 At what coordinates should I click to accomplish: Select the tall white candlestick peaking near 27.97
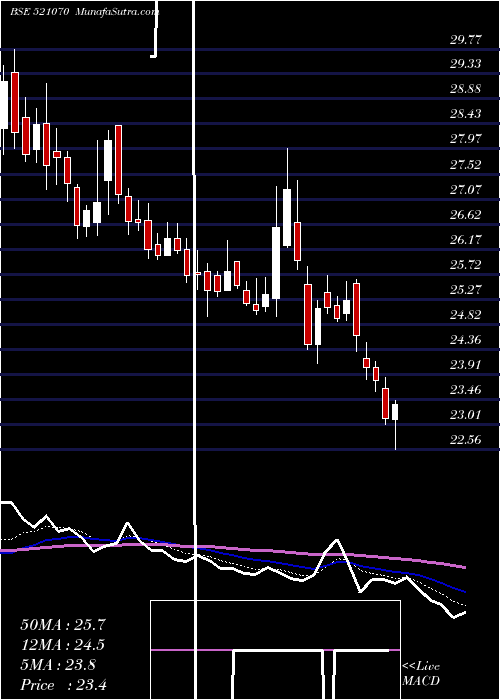tap(287, 217)
